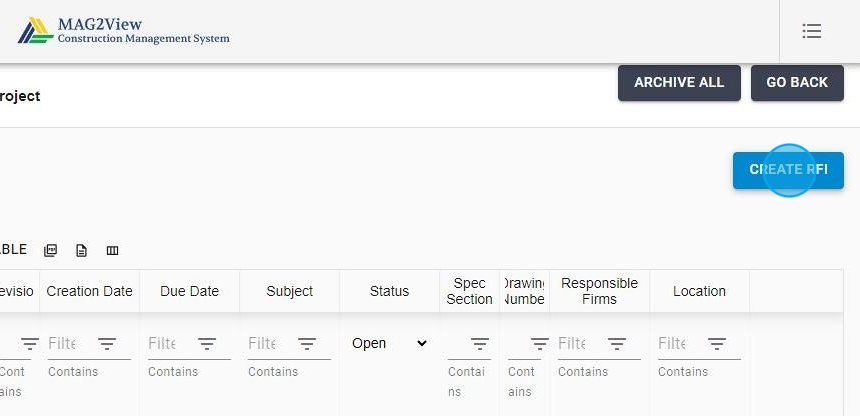Open the hamburger list menu icon
The image size is (860, 416).
(x=812, y=31)
